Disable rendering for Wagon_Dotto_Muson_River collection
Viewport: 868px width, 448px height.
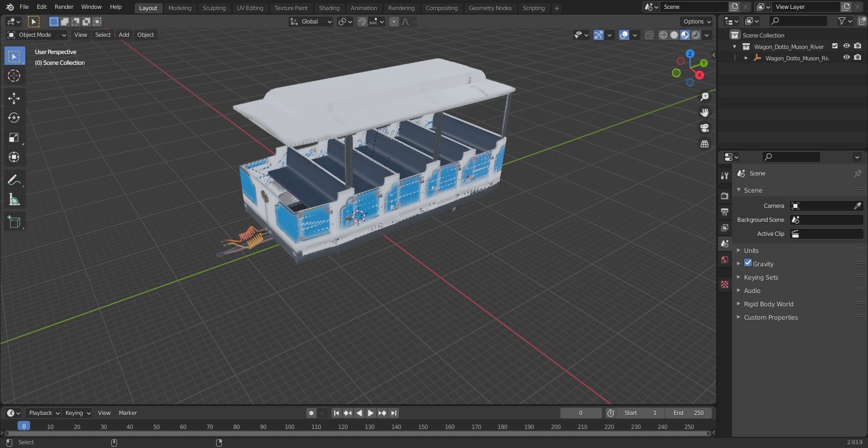point(858,46)
